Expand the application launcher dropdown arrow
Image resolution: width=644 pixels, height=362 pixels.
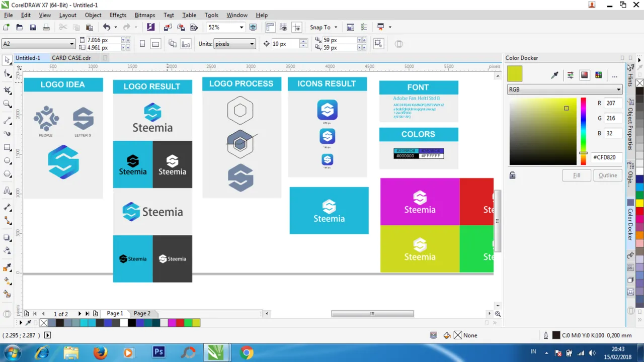[x=390, y=27]
